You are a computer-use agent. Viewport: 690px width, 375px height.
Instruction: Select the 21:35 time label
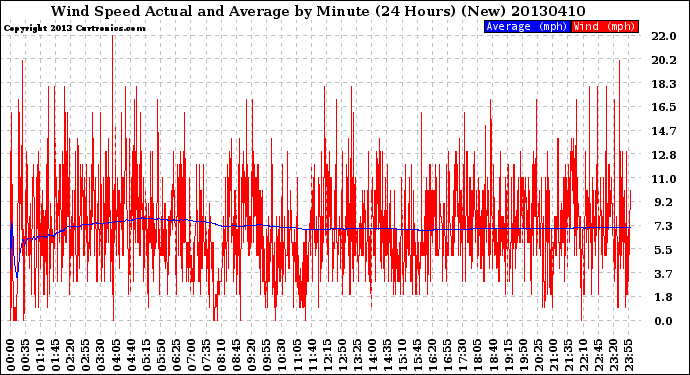[568, 355]
